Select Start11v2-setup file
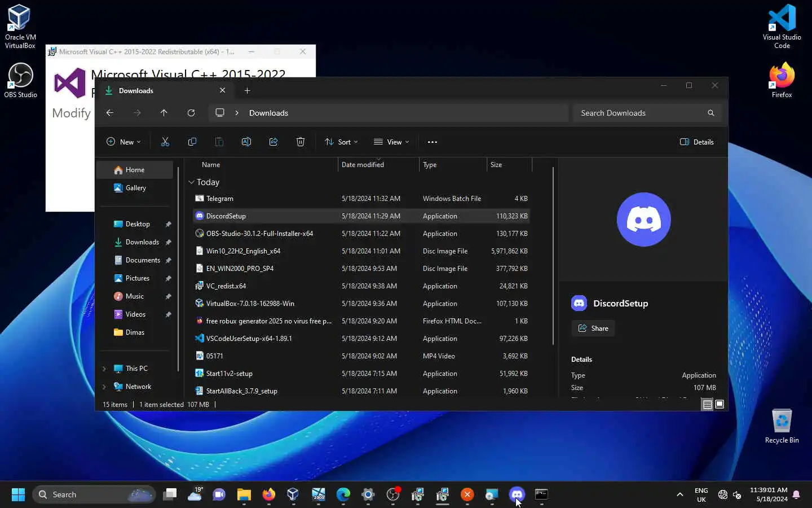 tap(361, 374)
